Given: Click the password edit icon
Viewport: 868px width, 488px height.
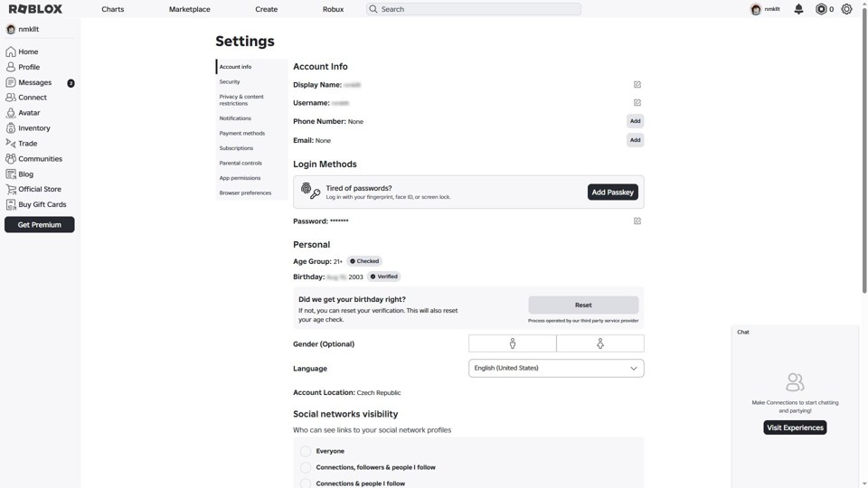Looking at the screenshot, I should coord(637,221).
